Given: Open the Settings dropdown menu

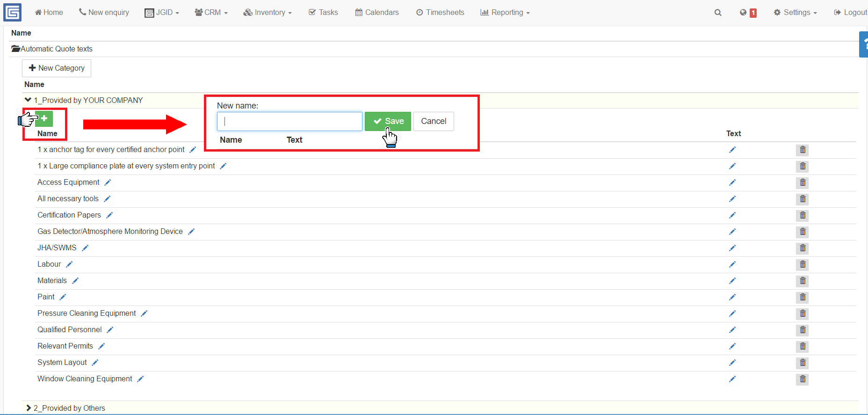Looking at the screenshot, I should click(x=796, y=13).
